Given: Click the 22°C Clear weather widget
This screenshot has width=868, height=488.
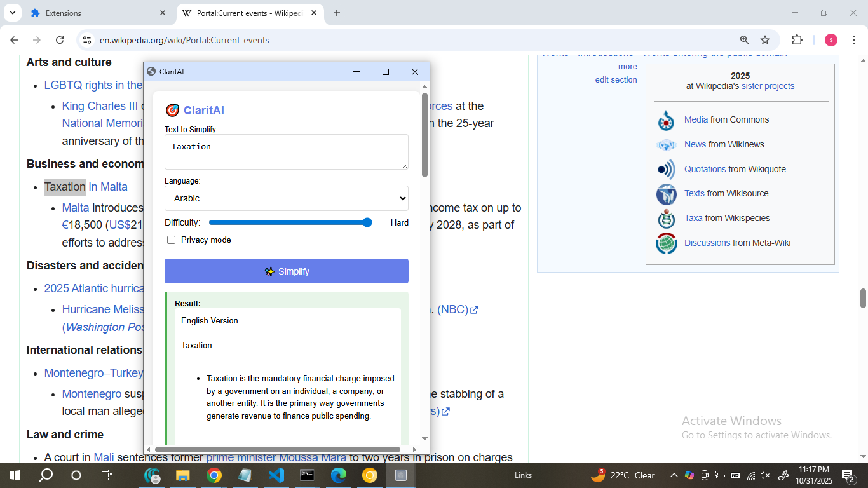Looking at the screenshot, I should coord(623,475).
